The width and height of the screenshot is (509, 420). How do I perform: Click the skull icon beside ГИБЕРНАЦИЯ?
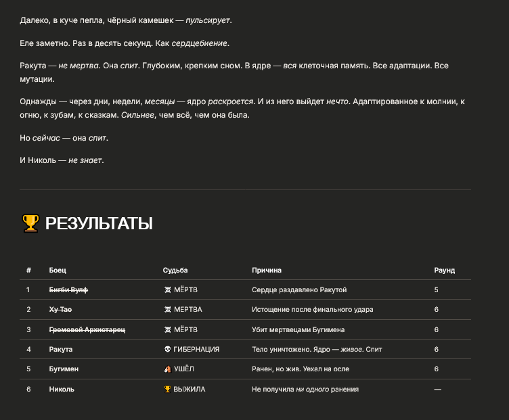pyautogui.click(x=167, y=349)
